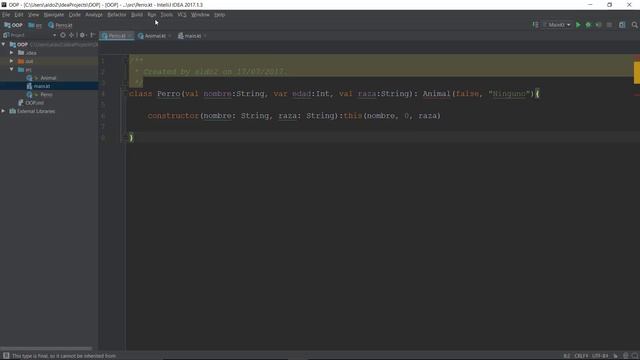This screenshot has height=360, width=640.
Task: Click the UTF-8 encoding indicator
Action: click(600, 356)
